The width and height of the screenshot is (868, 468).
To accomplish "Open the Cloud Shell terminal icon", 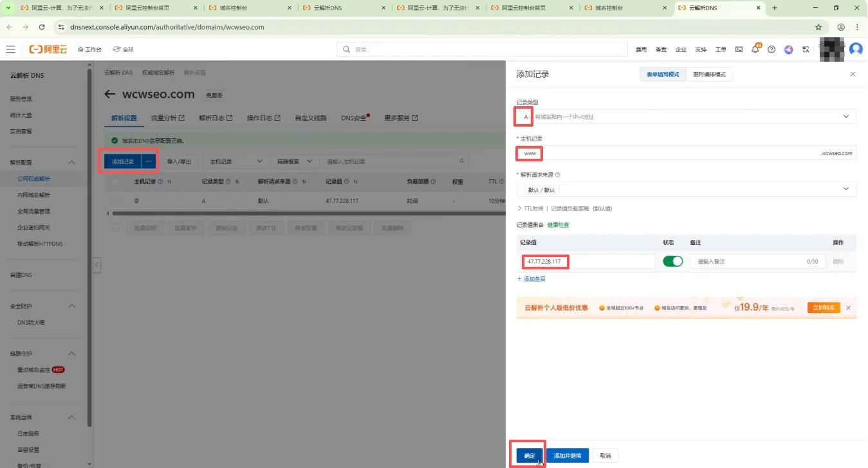I will [x=739, y=50].
